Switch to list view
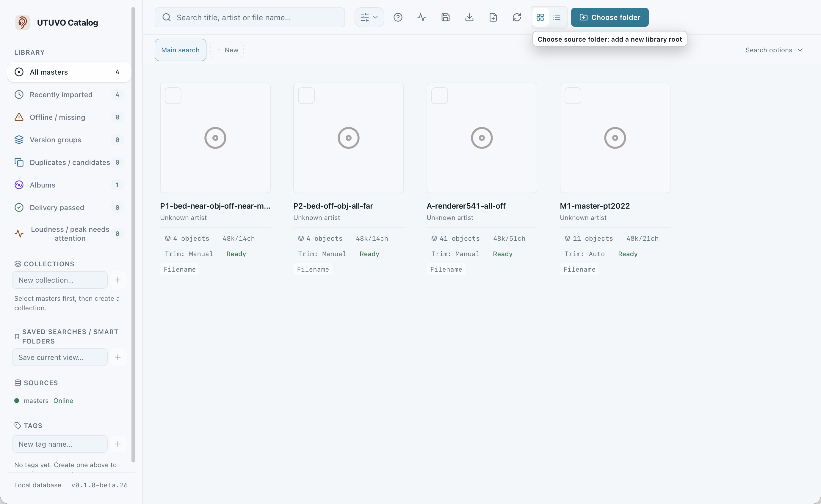The image size is (821, 504). coord(557,17)
